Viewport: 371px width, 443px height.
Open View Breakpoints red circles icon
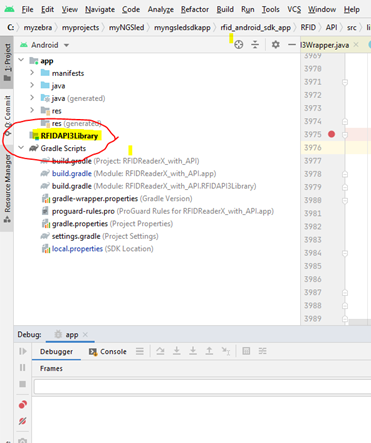[23, 404]
